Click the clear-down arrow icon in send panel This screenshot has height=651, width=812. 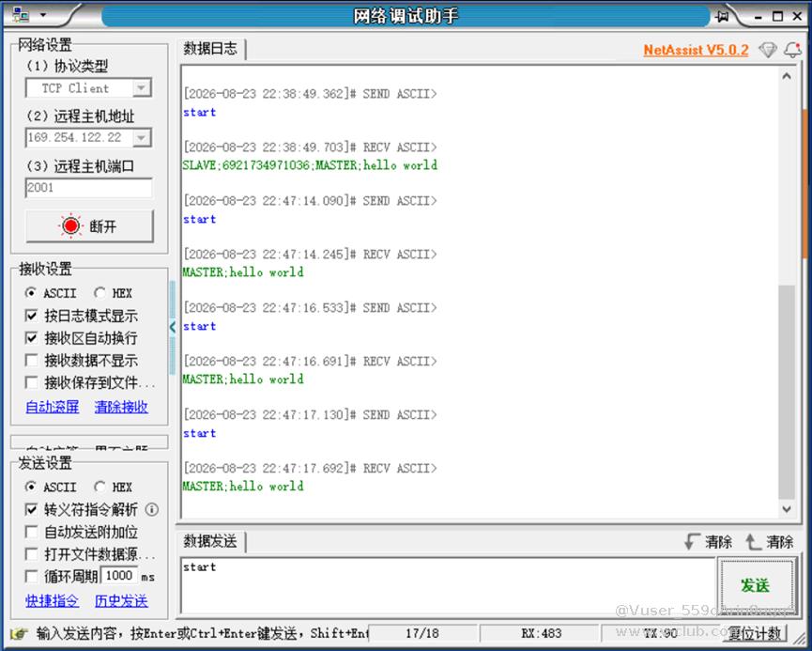pos(692,542)
